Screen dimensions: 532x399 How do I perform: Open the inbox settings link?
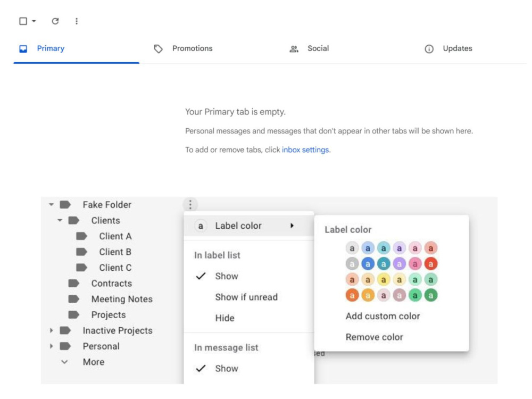305,149
